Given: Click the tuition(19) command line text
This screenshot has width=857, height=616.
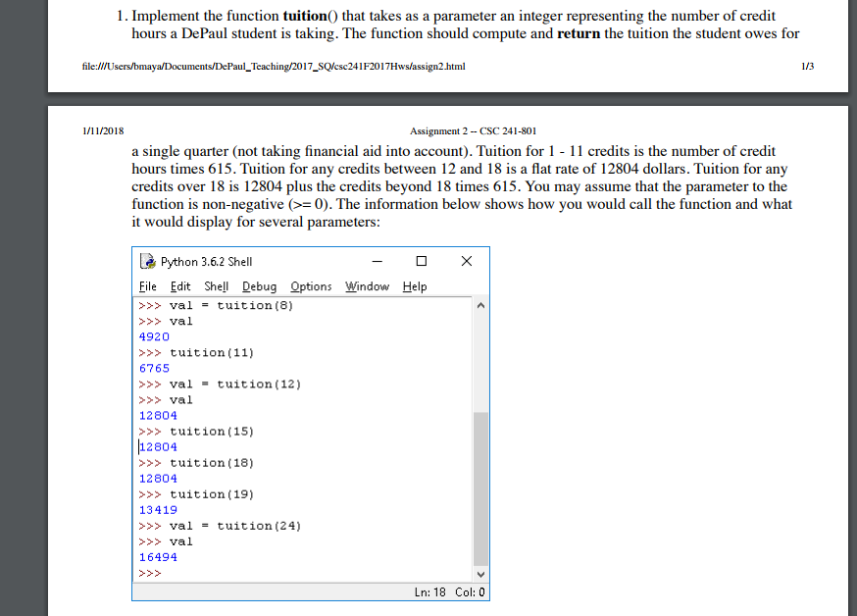Looking at the screenshot, I should [x=212, y=493].
